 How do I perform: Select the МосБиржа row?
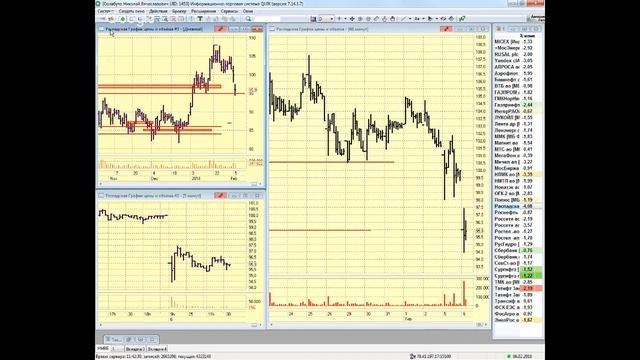518,168
